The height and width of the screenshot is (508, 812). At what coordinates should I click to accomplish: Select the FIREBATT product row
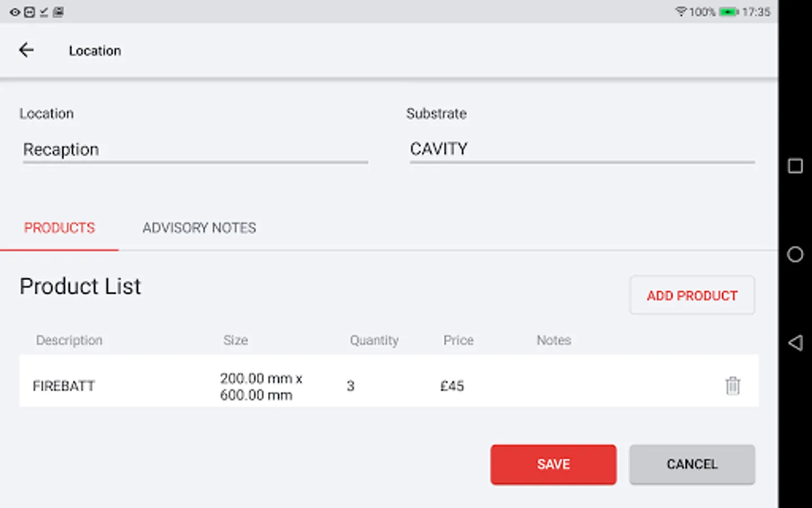[64, 386]
